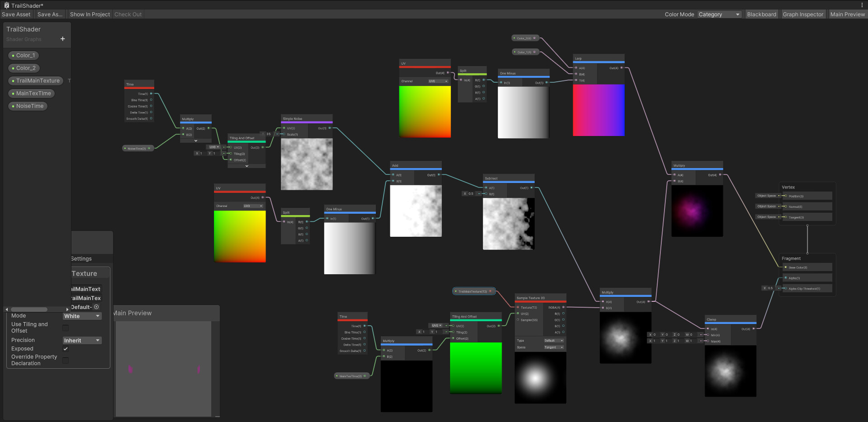
Task: Select Save As... from the top toolbar
Action: [49, 14]
